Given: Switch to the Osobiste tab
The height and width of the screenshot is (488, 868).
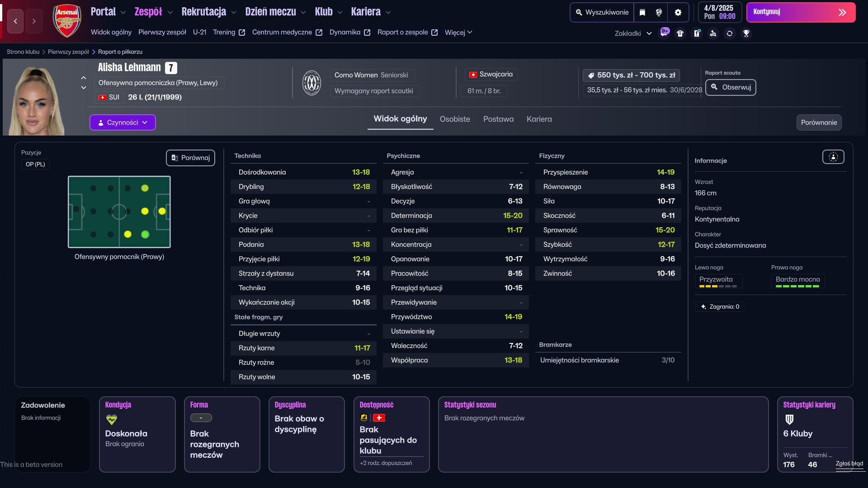Looking at the screenshot, I should [455, 119].
